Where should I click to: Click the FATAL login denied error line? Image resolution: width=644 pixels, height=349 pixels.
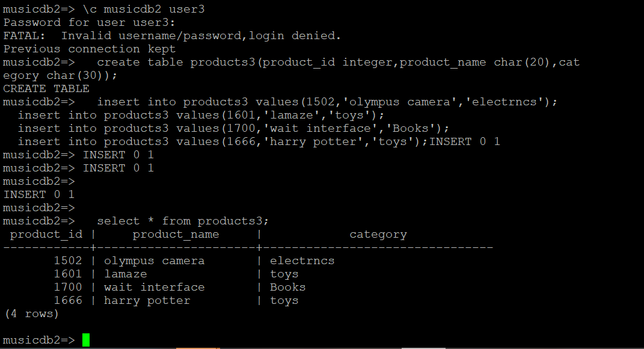click(x=172, y=36)
